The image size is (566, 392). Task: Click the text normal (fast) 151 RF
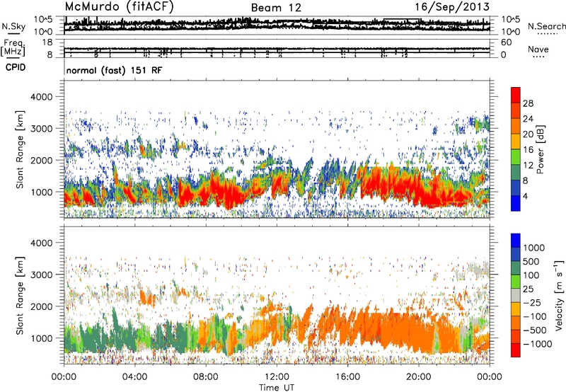[x=114, y=70]
